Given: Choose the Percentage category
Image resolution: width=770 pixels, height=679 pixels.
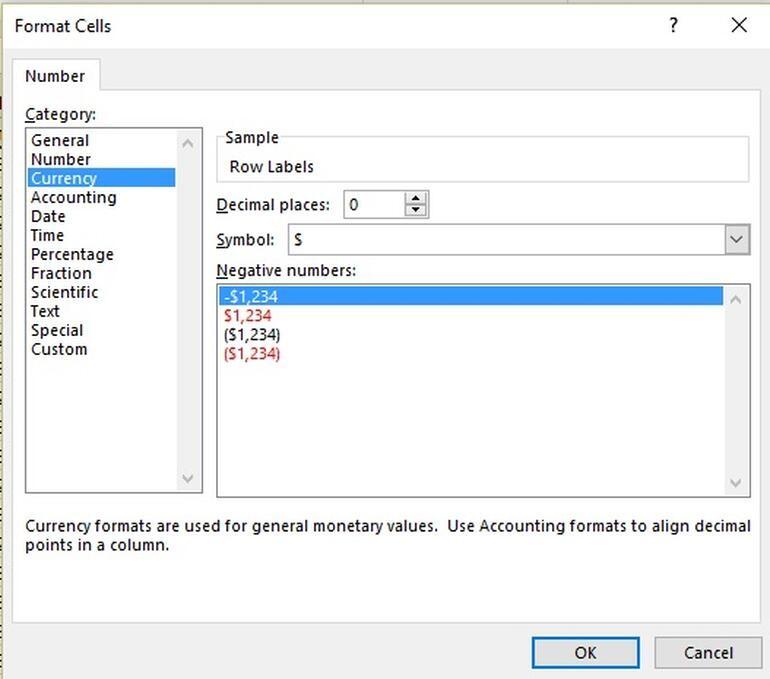Looking at the screenshot, I should [72, 254].
